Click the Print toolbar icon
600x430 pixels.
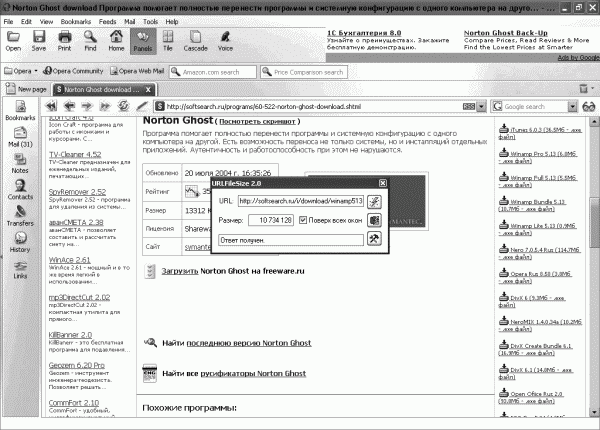click(x=64, y=41)
